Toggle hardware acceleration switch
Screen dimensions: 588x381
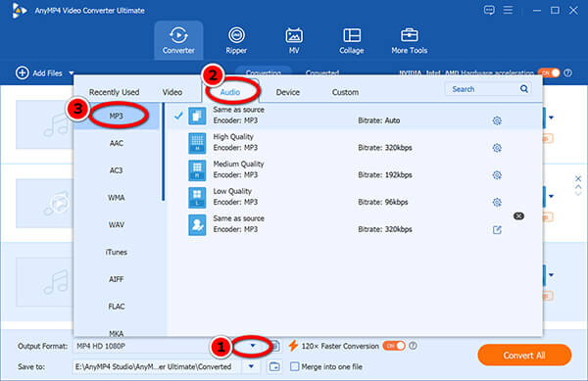pyautogui.click(x=548, y=73)
